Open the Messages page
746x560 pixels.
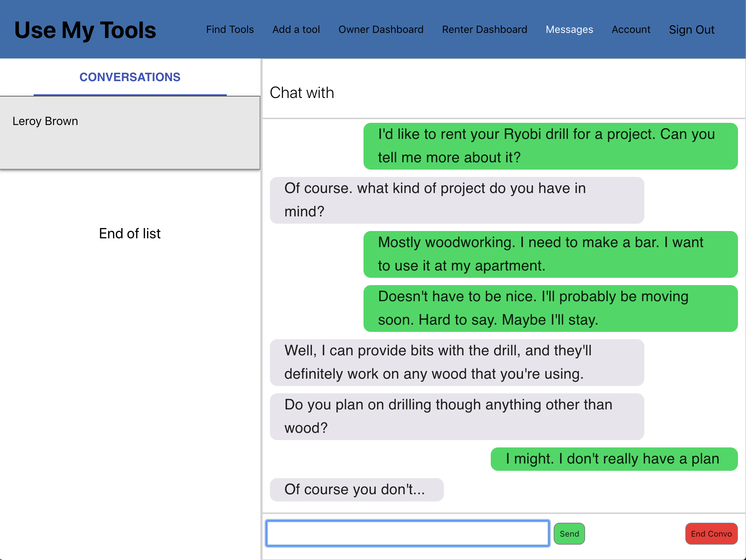(569, 30)
